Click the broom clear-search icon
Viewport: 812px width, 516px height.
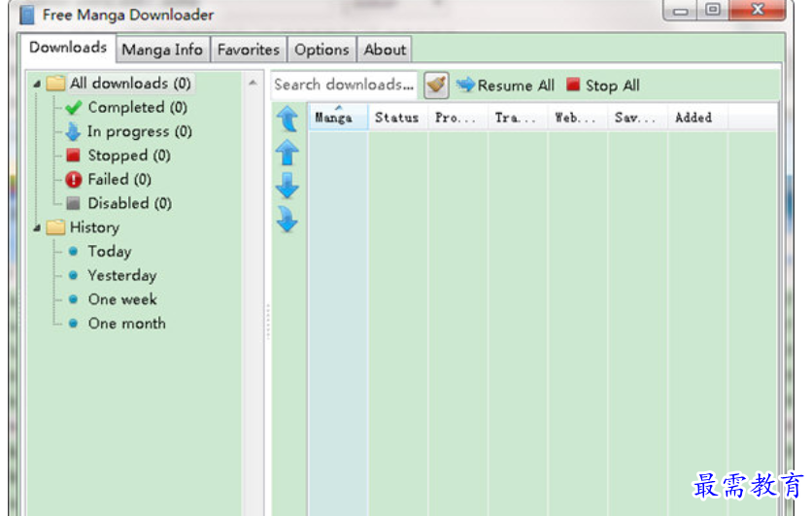click(x=436, y=85)
